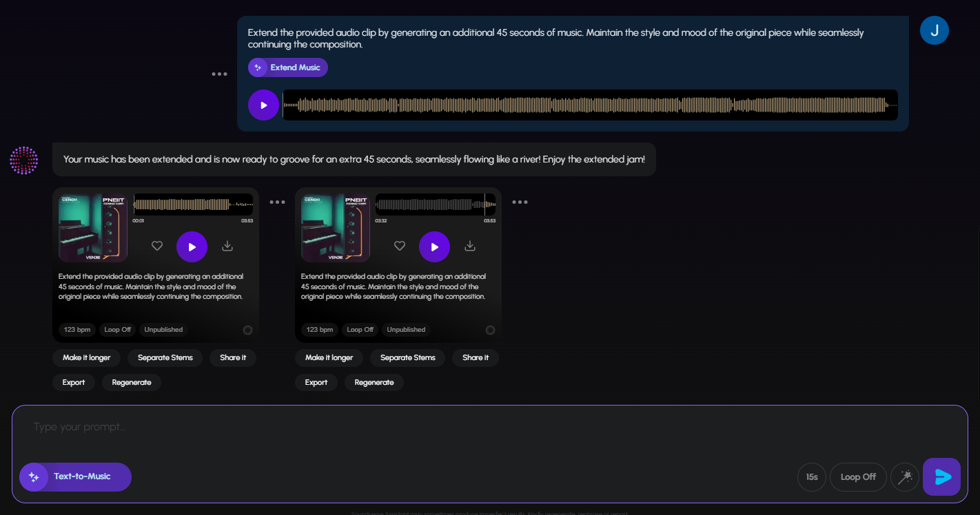Select the circle indicator on the 00:01 track card
The image size is (980, 515).
tap(247, 330)
